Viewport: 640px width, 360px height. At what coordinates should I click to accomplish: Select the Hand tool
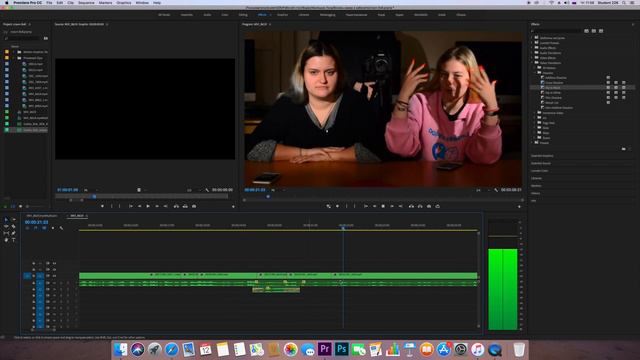coord(6,240)
